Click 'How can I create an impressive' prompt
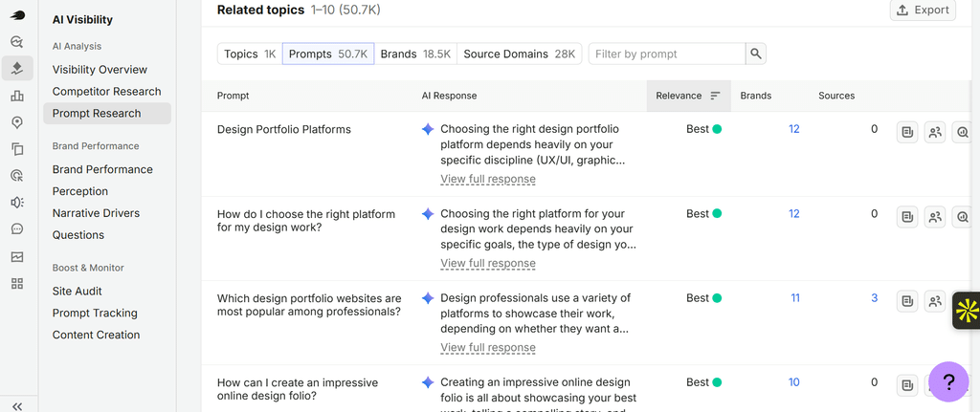Screen dimensions: 980x412 tap(298, 389)
